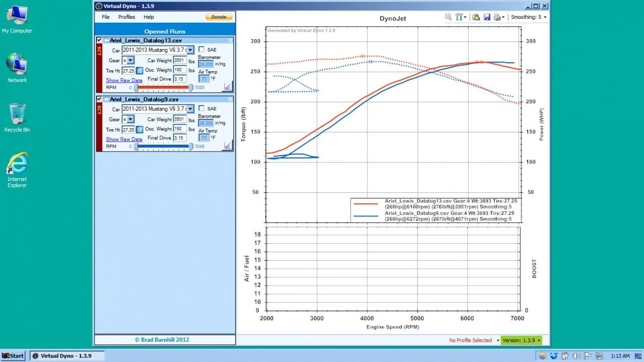Click the SCT label on Datalog13 run

click(x=99, y=51)
